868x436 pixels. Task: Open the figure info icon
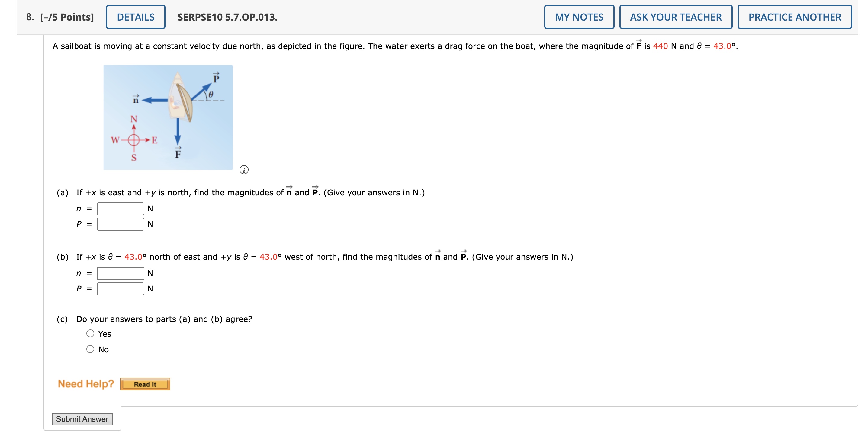pyautogui.click(x=244, y=170)
